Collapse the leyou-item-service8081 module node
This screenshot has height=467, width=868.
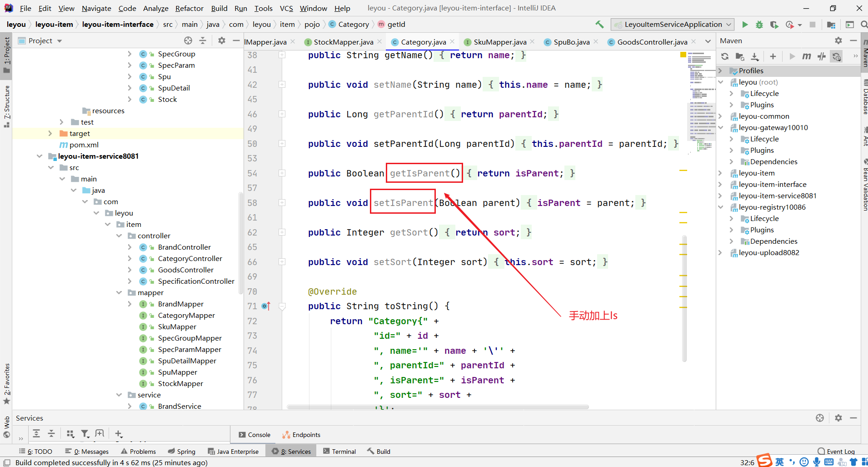tap(39, 156)
